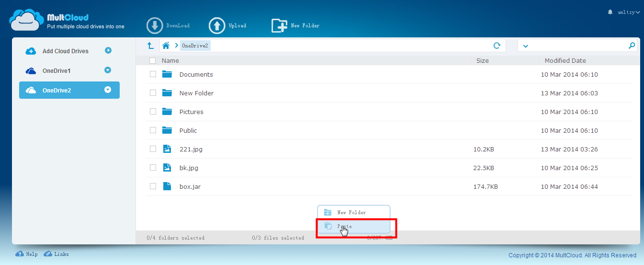This screenshot has height=265, width=644.
Task: Select the 221.jpg file name
Action: pyautogui.click(x=191, y=149)
